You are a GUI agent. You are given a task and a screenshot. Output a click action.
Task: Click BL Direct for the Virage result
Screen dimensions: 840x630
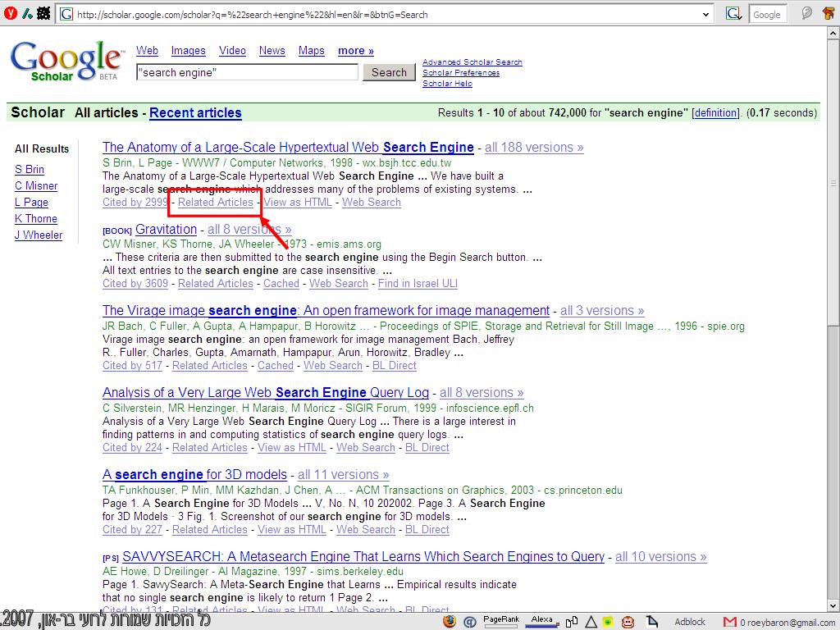395,366
